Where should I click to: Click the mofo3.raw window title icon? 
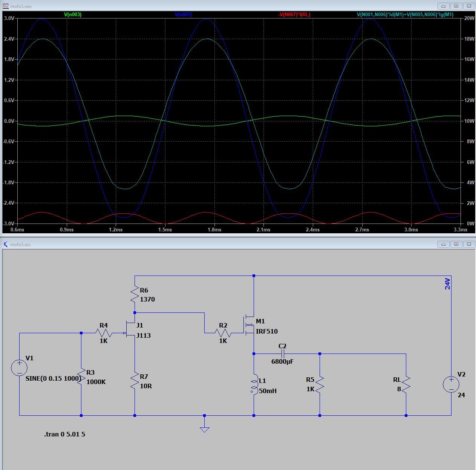pos(5,6)
